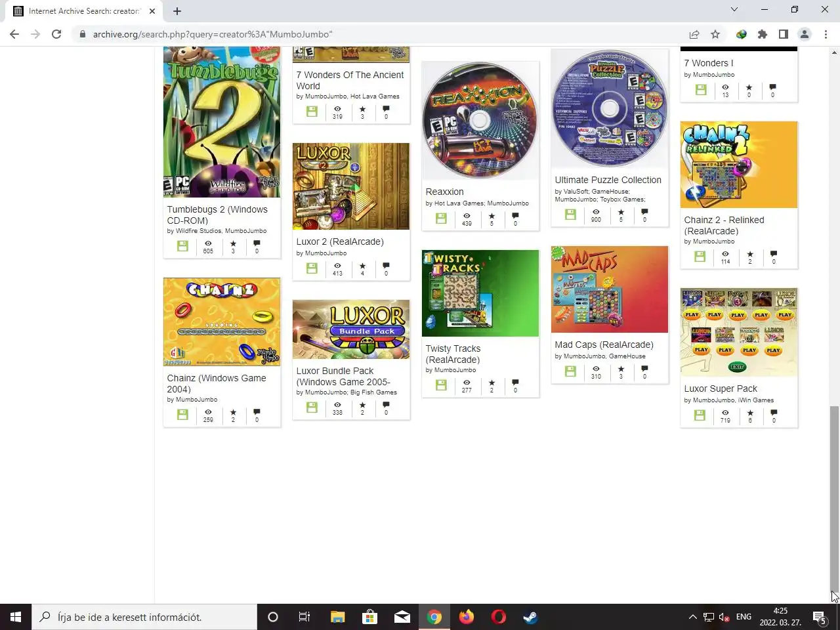
Task: Click the Luxor Super Pack thumbnail
Action: pyautogui.click(x=739, y=332)
